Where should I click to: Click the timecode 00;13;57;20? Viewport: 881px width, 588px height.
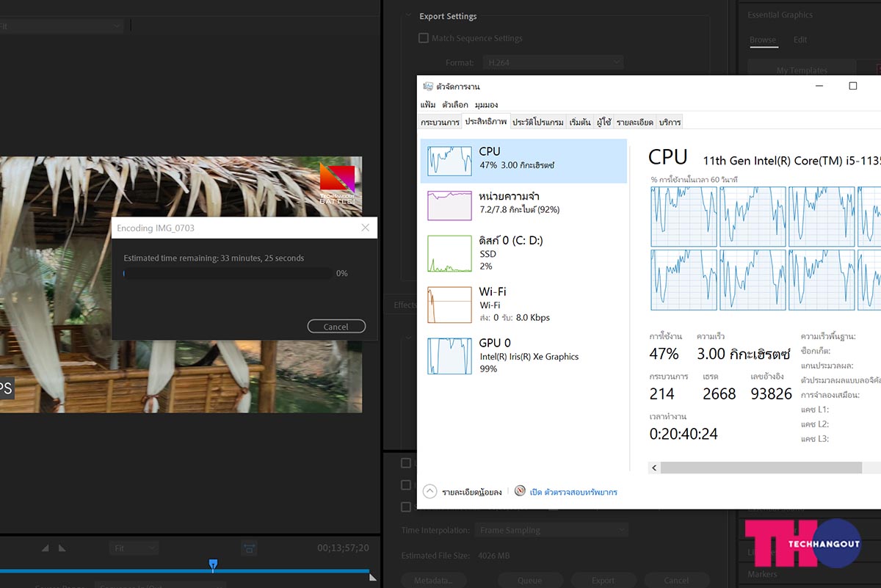tap(343, 548)
